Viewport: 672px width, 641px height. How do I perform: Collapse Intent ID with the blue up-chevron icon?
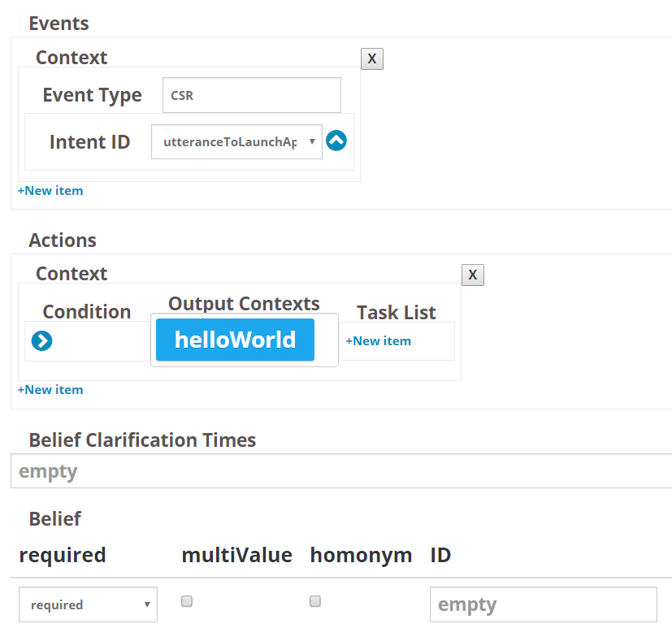tap(336, 141)
